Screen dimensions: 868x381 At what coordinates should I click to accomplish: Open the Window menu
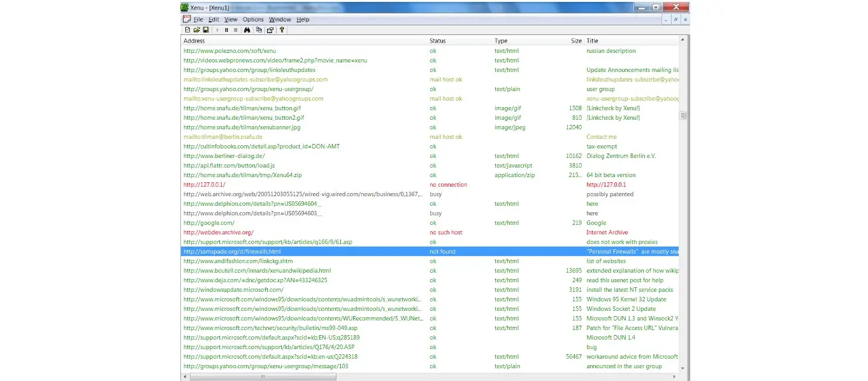280,20
